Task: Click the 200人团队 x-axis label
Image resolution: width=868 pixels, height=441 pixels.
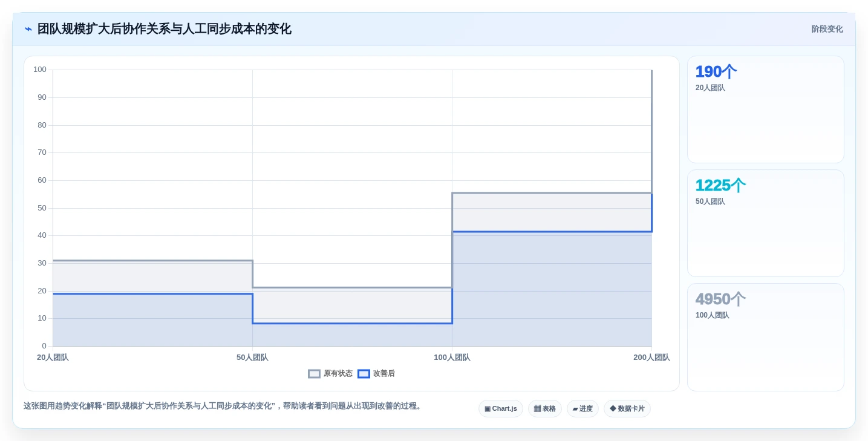Action: (651, 358)
